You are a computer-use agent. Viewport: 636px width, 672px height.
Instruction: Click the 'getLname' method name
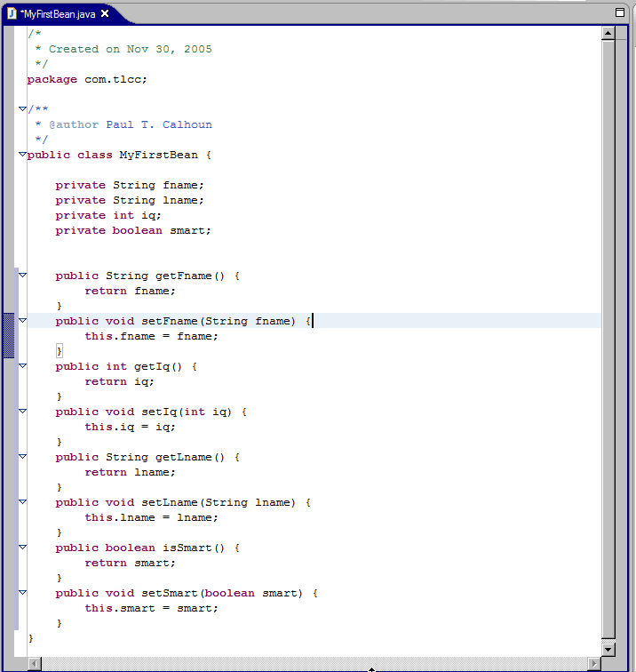183,457
